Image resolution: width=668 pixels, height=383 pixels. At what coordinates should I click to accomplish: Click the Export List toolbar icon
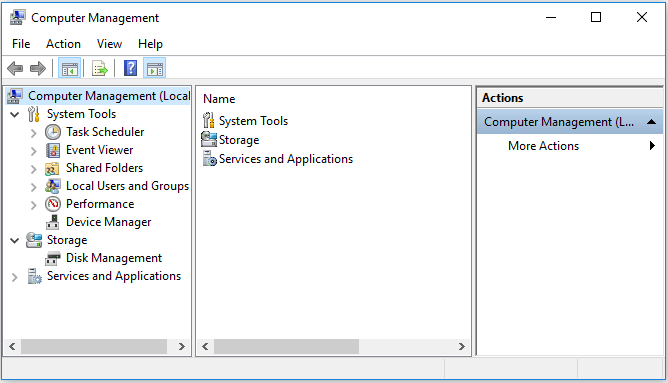pos(100,68)
